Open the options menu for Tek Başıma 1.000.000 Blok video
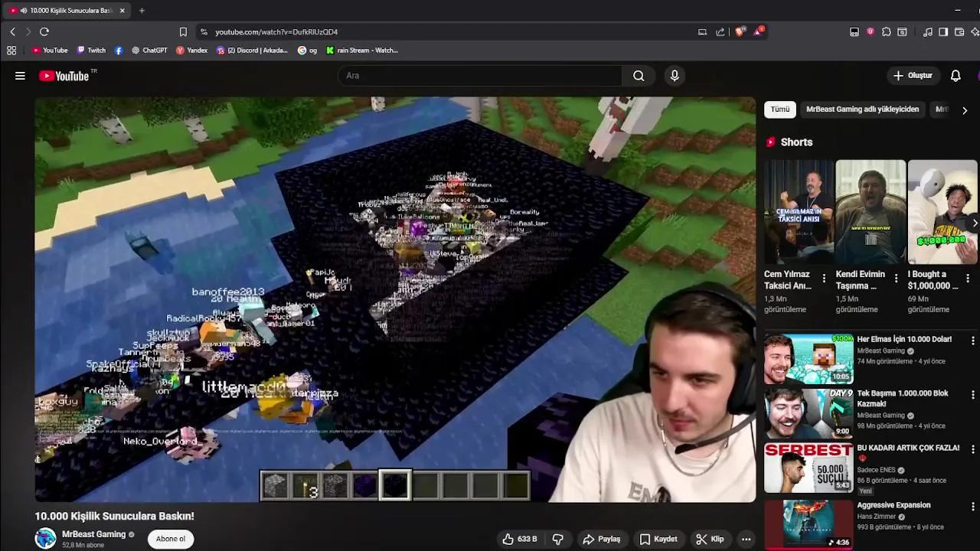Screen dimensions: 980x551 [973, 395]
